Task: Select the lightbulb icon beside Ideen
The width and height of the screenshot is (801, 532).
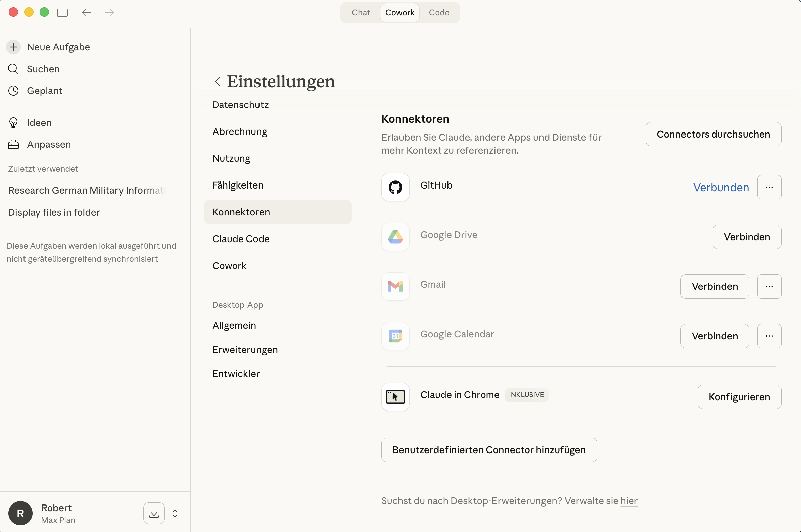Action: (x=13, y=122)
